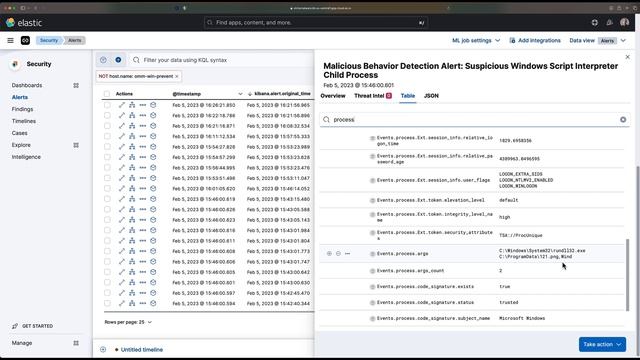Image resolution: width=640 pixels, height=360 pixels.
Task: Expand details for alert at 15:54:27.826
Action: click(122, 147)
